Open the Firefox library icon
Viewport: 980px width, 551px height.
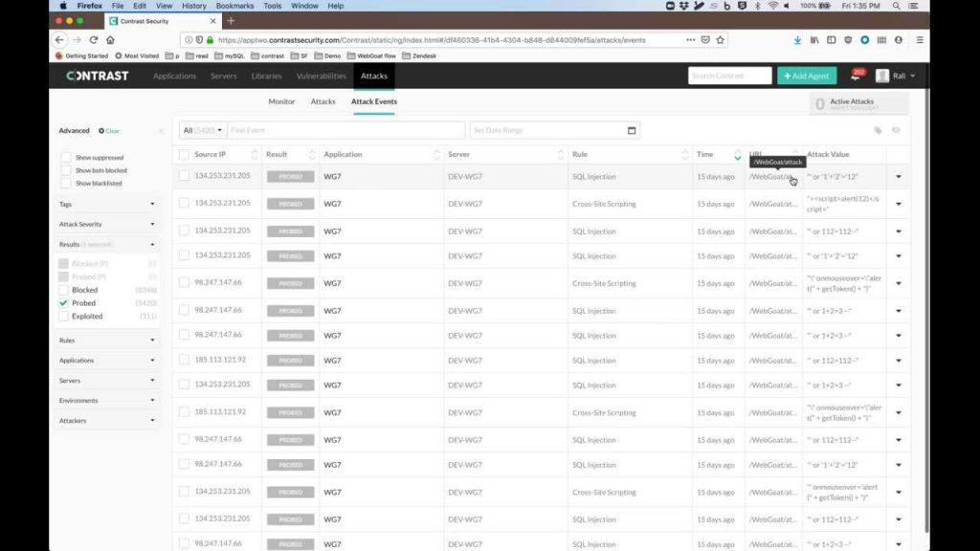pos(814,40)
